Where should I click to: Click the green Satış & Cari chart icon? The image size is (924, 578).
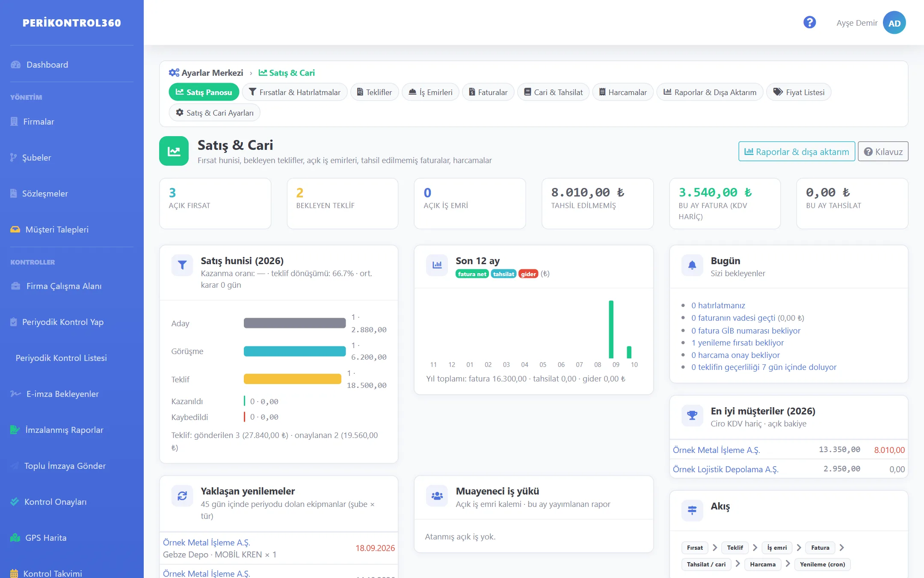pyautogui.click(x=174, y=151)
